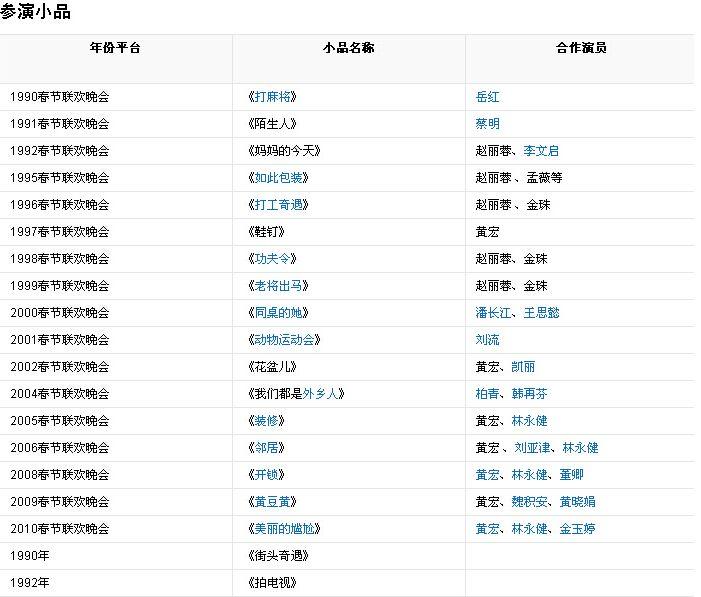Viewport: 701px width, 597px height.
Task: Click the 动物运动会 link
Action: click(283, 340)
